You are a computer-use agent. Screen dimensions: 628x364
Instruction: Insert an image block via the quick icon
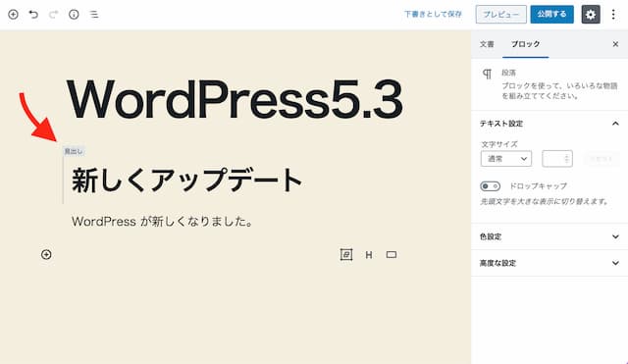[346, 254]
